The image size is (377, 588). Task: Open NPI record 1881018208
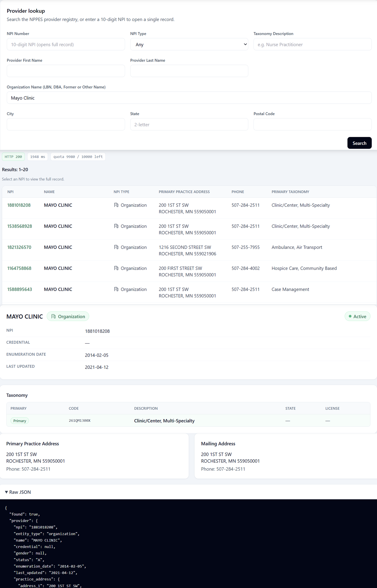[19, 205]
